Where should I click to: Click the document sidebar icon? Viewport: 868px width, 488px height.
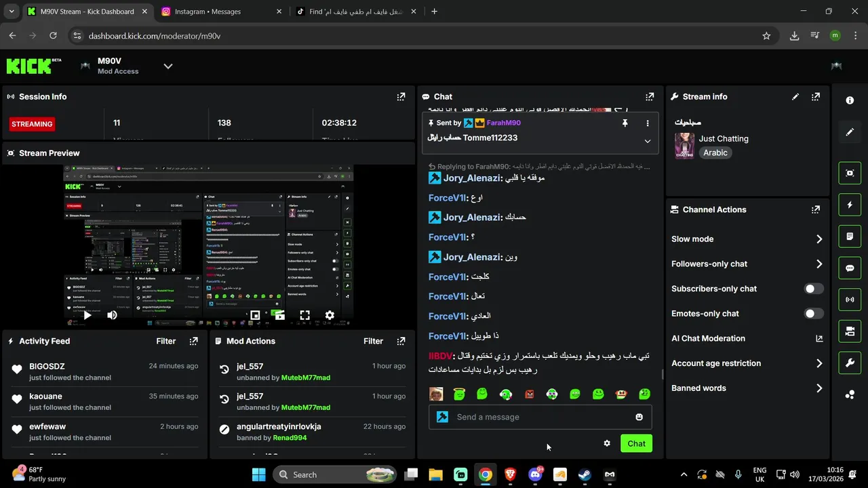[850, 237]
